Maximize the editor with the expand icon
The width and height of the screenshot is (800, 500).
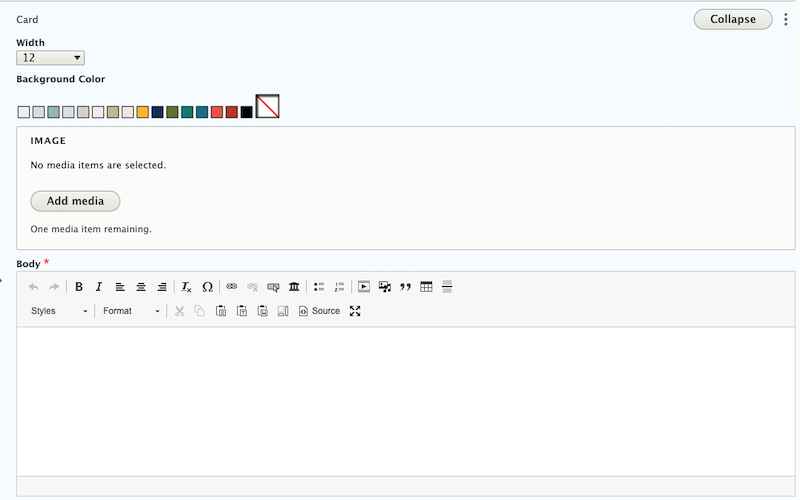tap(355, 311)
